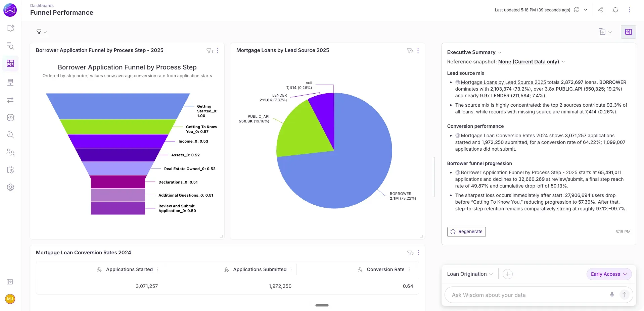Open the search analytics icon in sidebar
Screen dimensions: 644x311
tap(10, 135)
